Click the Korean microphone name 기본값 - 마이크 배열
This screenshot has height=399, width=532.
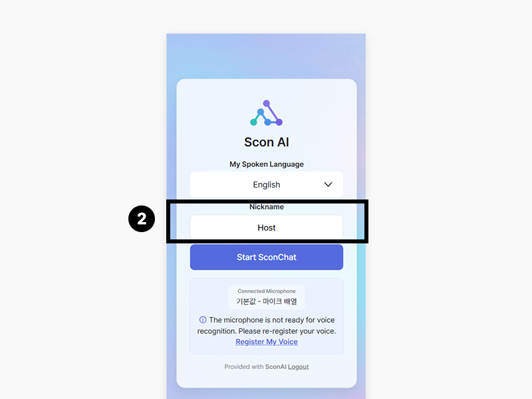click(x=267, y=301)
